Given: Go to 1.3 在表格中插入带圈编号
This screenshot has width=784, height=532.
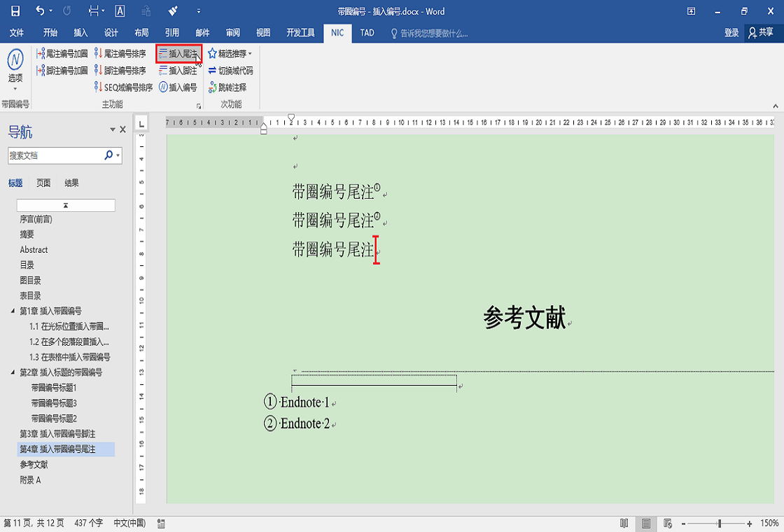Looking at the screenshot, I should click(x=70, y=357).
